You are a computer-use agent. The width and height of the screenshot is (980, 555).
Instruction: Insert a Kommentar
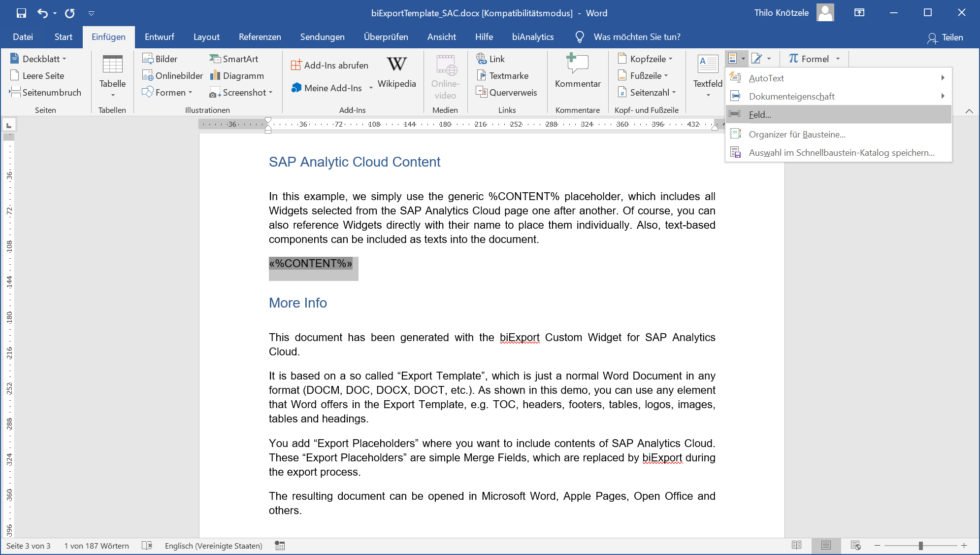coord(578,72)
